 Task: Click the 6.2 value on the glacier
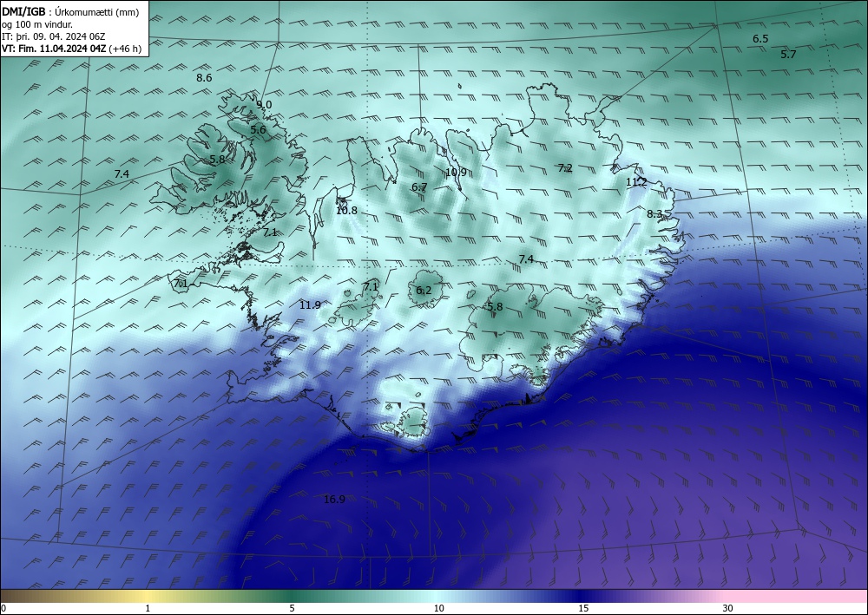click(x=424, y=291)
